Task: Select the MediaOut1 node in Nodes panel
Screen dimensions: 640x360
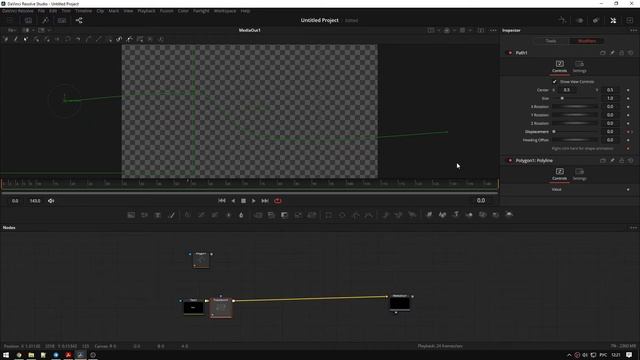Action: point(400,303)
